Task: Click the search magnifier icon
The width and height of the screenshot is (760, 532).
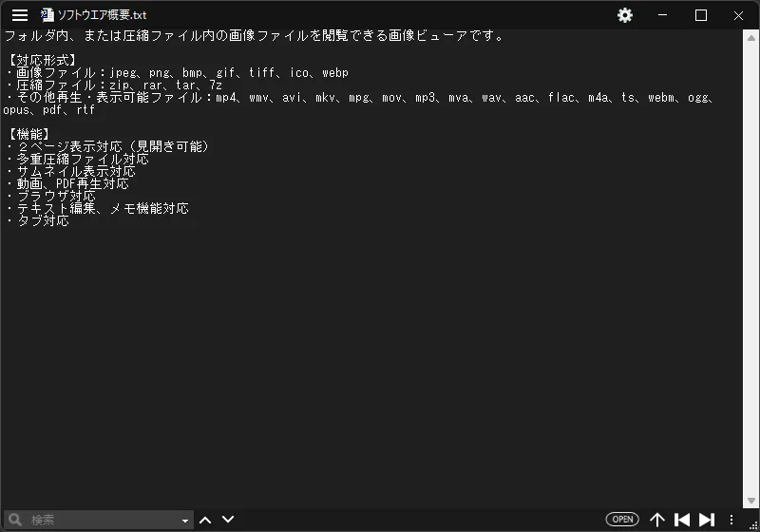Action: [x=15, y=520]
